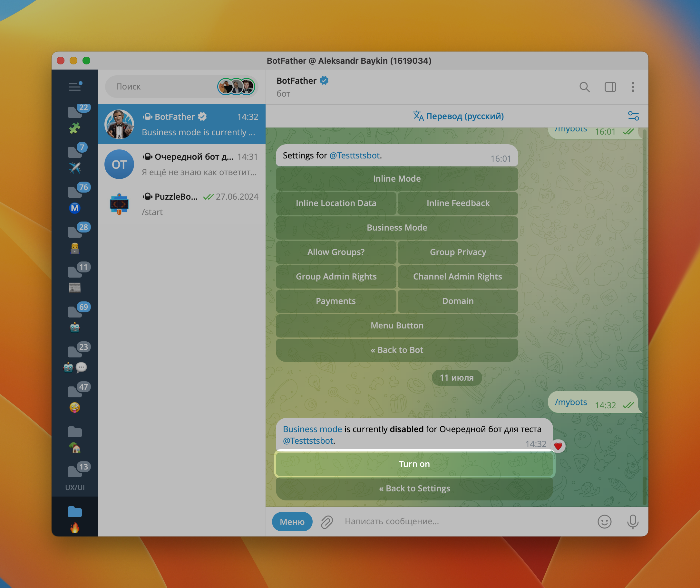Toggle the right sidebar panel
Image resolution: width=700 pixels, height=588 pixels.
[610, 87]
